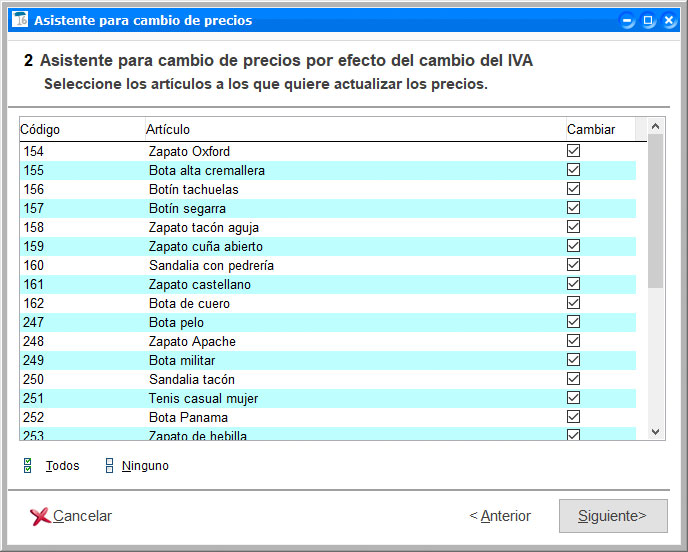Click the green check icon beside Todos
This screenshot has height=552, width=688.
pos(28,466)
